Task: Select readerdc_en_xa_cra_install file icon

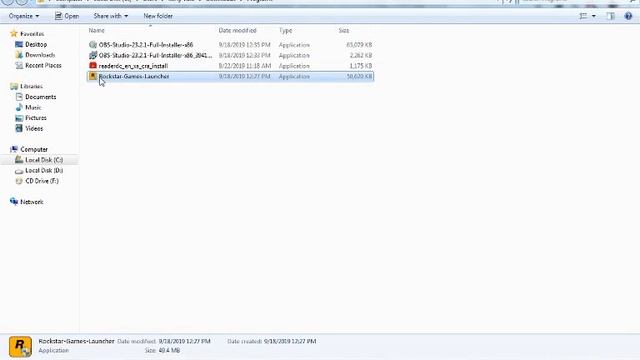Action: tap(93, 66)
